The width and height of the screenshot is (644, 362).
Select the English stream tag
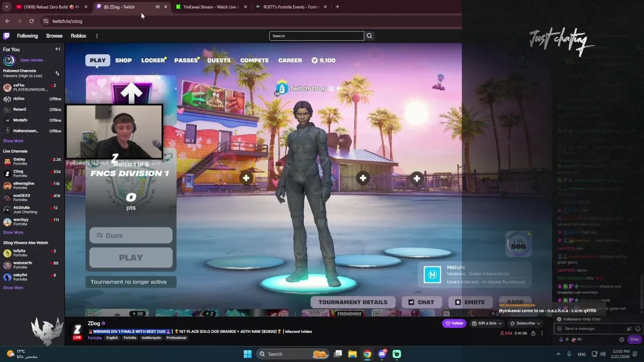coord(112,338)
